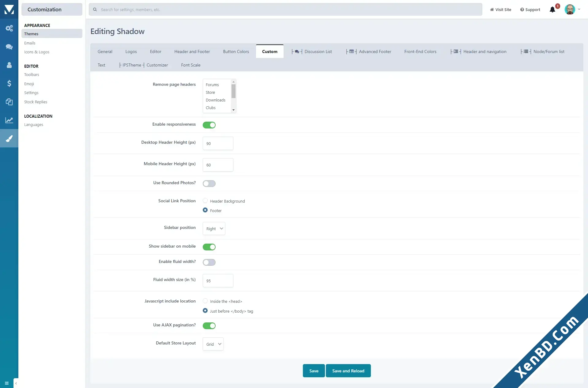The image size is (588, 388).
Task: Open the Default Store Layout dropdown
Action: pos(213,344)
